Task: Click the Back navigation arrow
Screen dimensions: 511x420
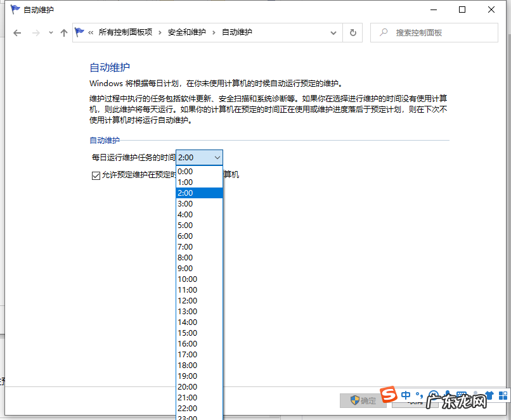Action: pos(17,32)
